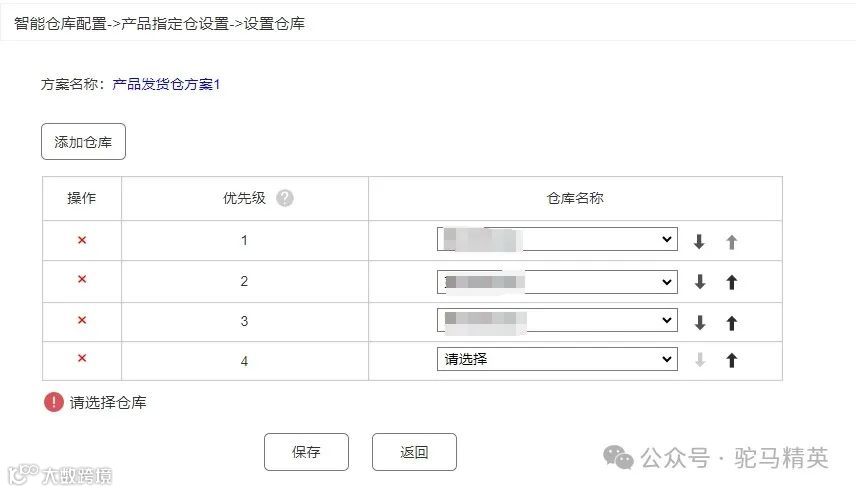Delete the priority 3 warehouse row
Image resolution: width=856 pixels, height=492 pixels.
point(82,320)
